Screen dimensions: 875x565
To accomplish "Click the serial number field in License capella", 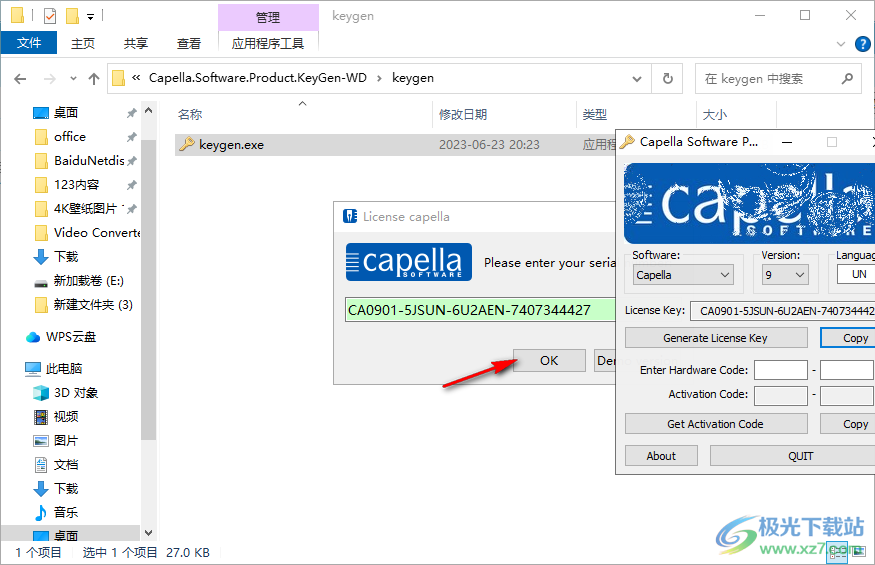I will 480,310.
